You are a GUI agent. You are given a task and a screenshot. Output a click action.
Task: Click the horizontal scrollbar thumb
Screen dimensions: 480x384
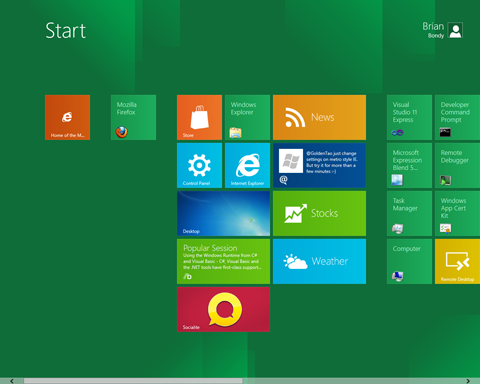133,381
